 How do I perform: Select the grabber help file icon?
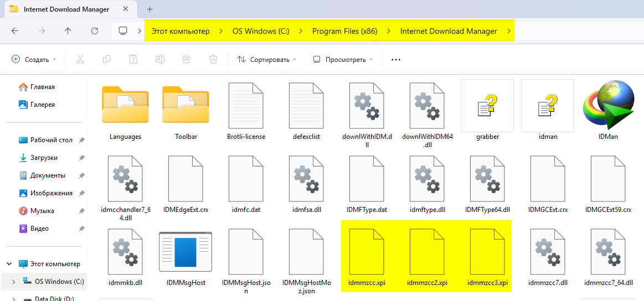(x=487, y=106)
